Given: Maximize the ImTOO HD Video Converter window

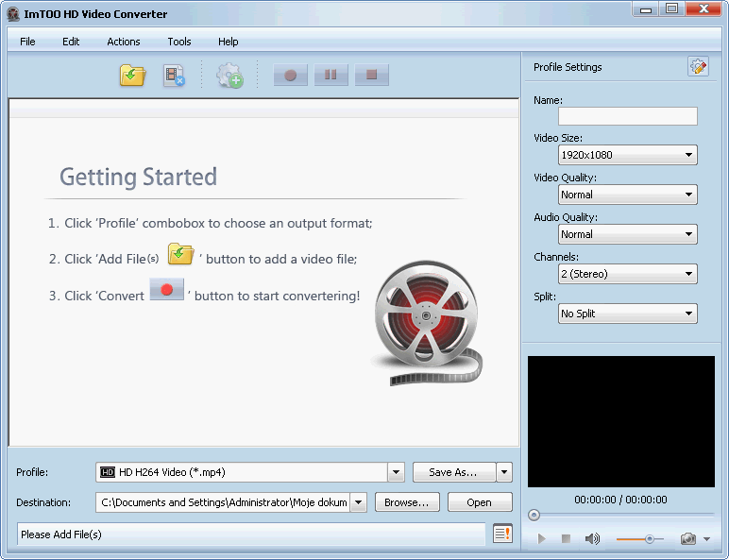Looking at the screenshot, I should [x=671, y=8].
